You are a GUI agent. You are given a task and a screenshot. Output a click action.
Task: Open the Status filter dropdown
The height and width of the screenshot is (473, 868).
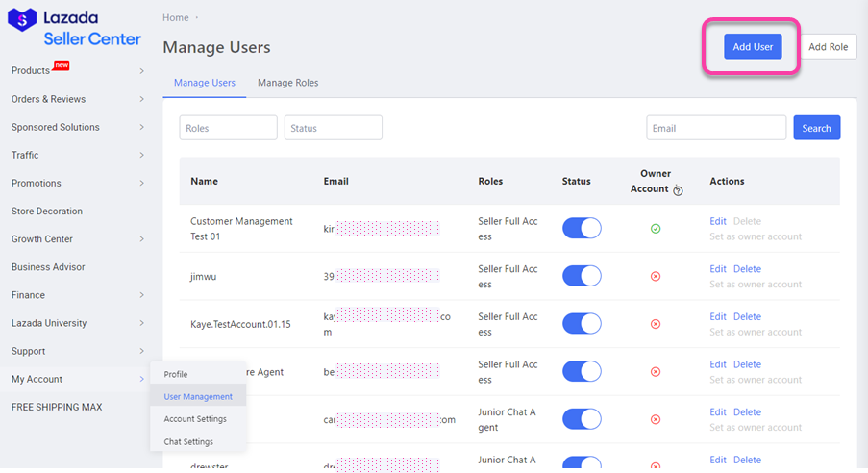click(x=334, y=128)
